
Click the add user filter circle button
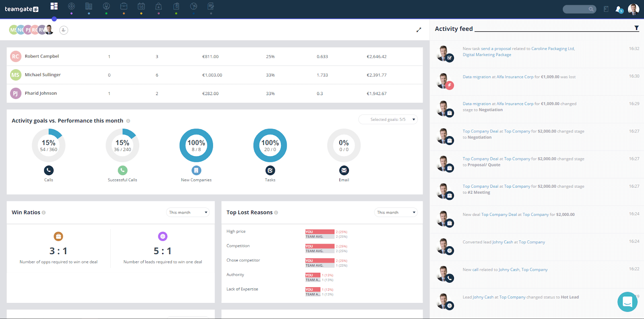point(64,30)
